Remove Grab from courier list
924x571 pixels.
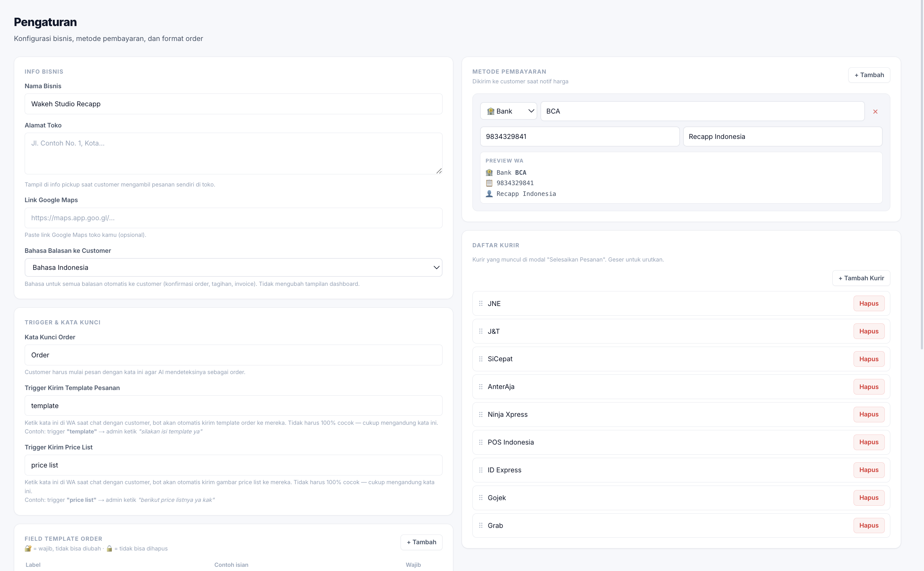pos(869,525)
